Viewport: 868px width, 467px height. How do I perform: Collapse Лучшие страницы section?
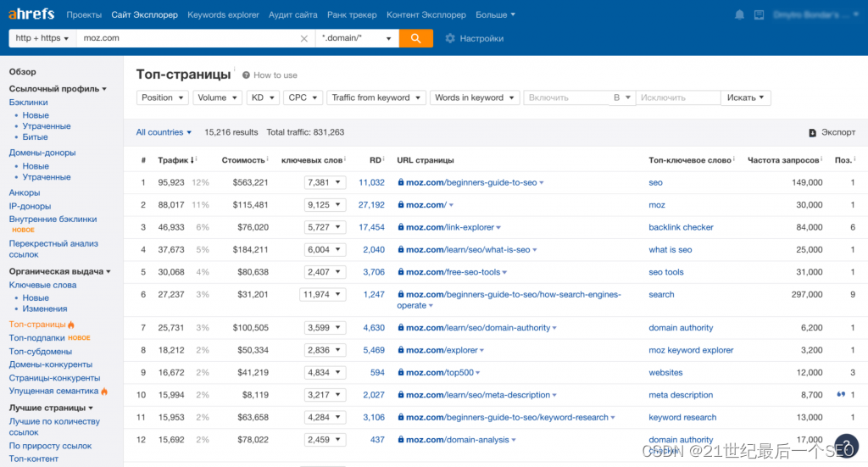pos(51,407)
